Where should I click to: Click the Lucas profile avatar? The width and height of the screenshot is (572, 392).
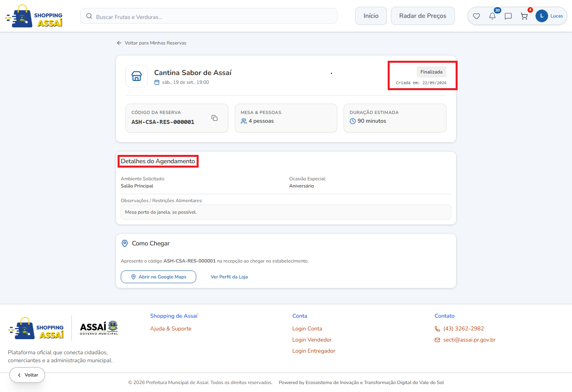coord(541,16)
